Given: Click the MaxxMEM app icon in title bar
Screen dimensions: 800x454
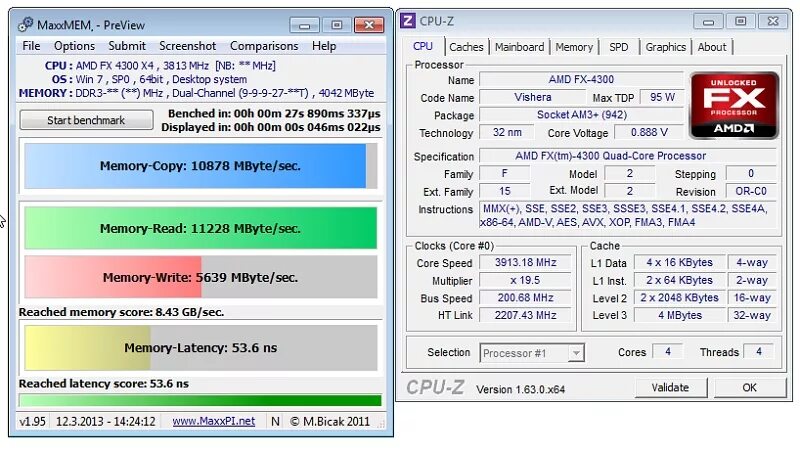Looking at the screenshot, I should tap(26, 24).
